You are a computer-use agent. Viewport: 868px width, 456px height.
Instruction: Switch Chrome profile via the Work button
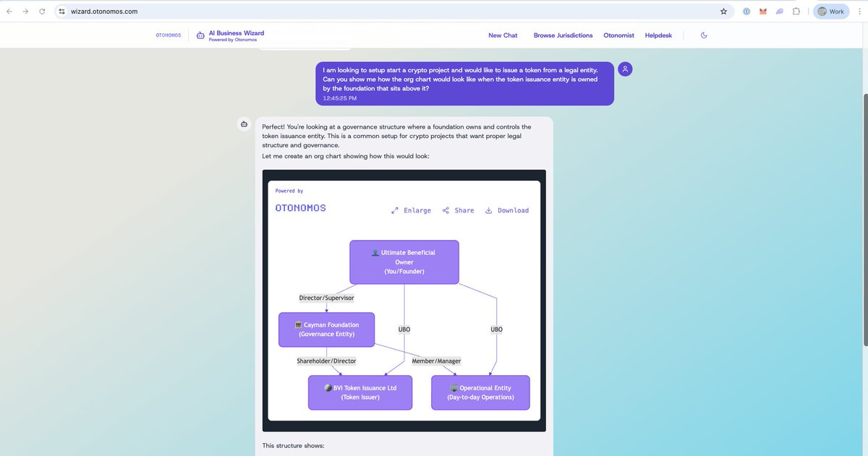click(x=830, y=11)
